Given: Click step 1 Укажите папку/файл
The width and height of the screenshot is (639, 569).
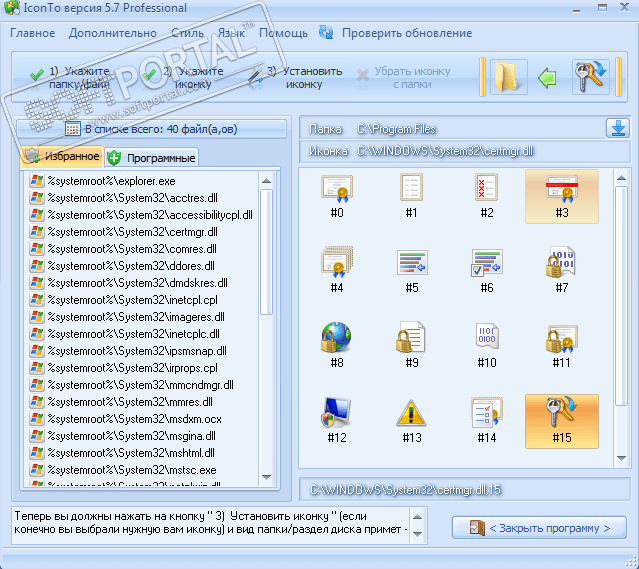Looking at the screenshot, I should [x=70, y=77].
